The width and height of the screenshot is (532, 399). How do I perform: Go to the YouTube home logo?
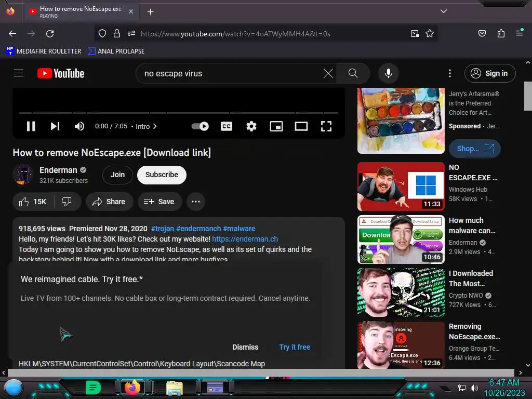61,73
